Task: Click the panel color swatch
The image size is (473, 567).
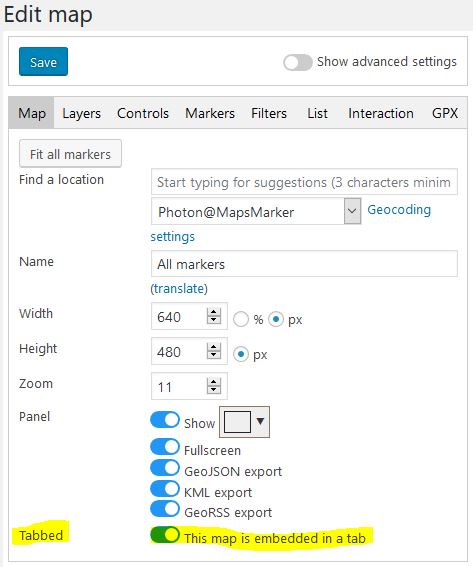Action: click(237, 422)
